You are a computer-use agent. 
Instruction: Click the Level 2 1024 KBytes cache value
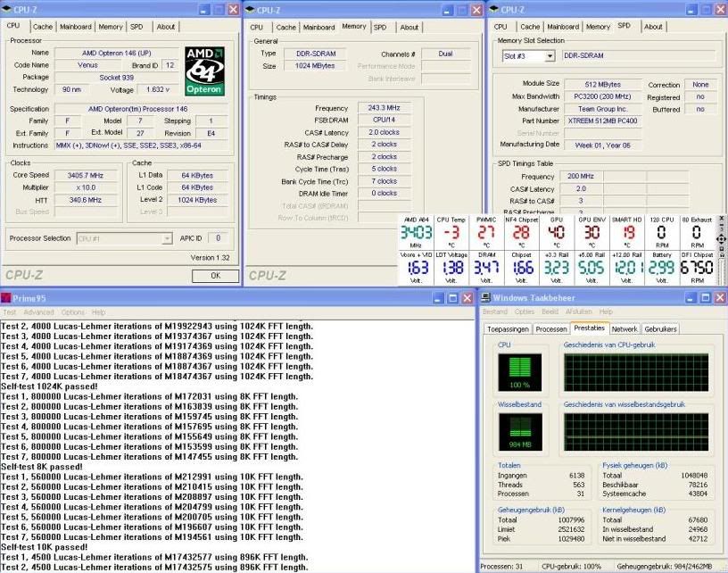[197, 200]
